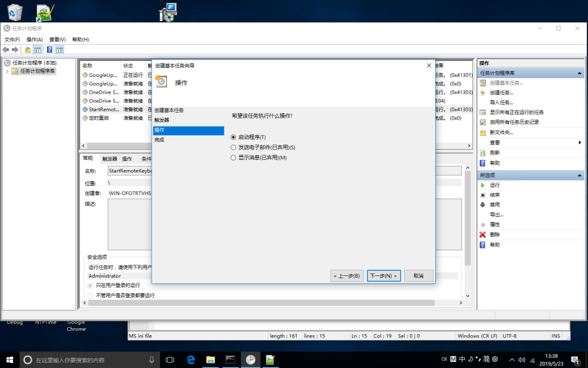Click the 刷新 (Refresh) action icon

click(483, 153)
